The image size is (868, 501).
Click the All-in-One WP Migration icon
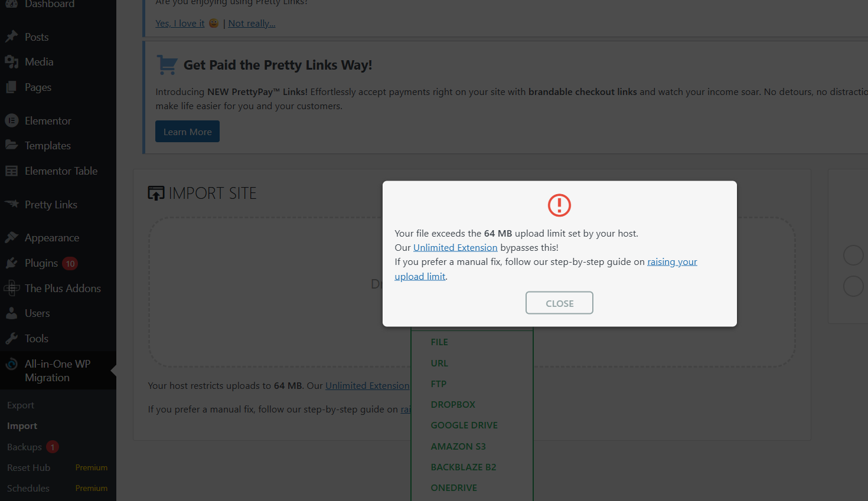(12, 364)
